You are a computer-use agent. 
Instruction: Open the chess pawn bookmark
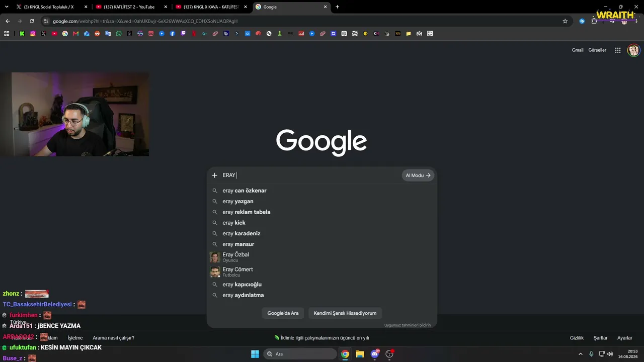[x=280, y=34]
